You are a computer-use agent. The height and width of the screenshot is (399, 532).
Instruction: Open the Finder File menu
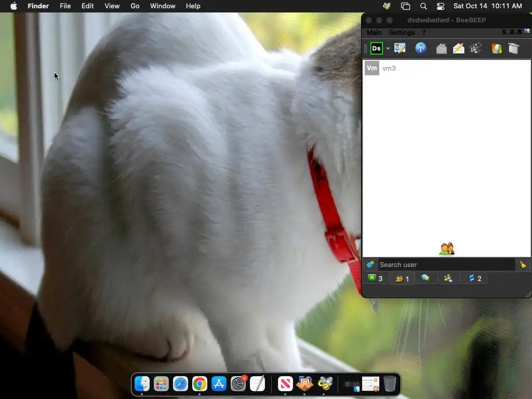(x=65, y=6)
